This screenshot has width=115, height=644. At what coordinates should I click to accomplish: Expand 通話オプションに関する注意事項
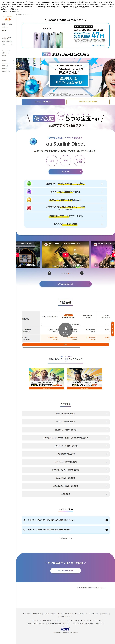click(66, 430)
